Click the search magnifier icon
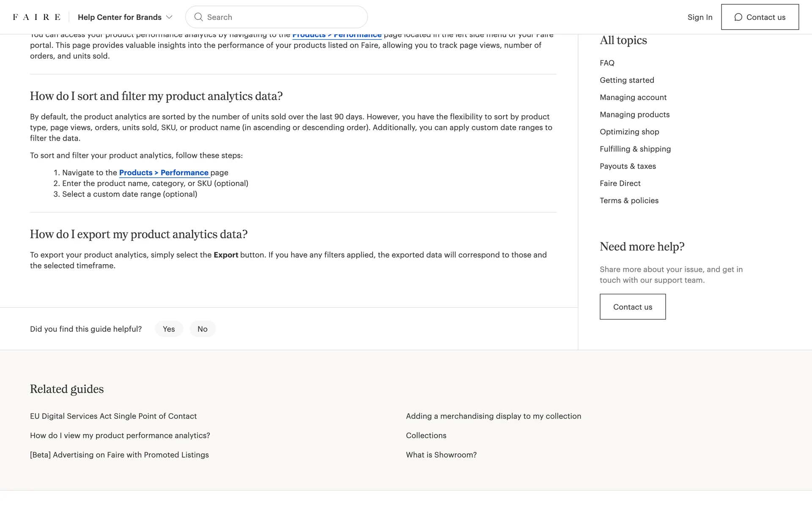 pos(198,17)
